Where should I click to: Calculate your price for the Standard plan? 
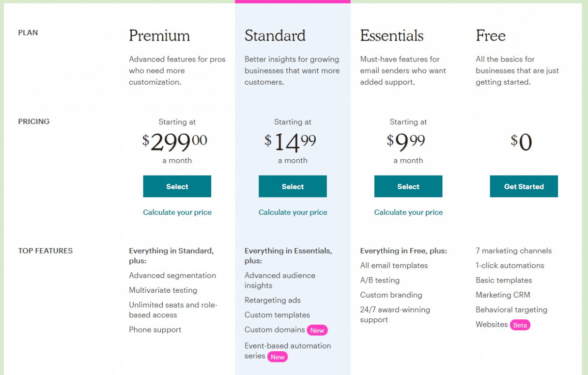pyautogui.click(x=293, y=212)
